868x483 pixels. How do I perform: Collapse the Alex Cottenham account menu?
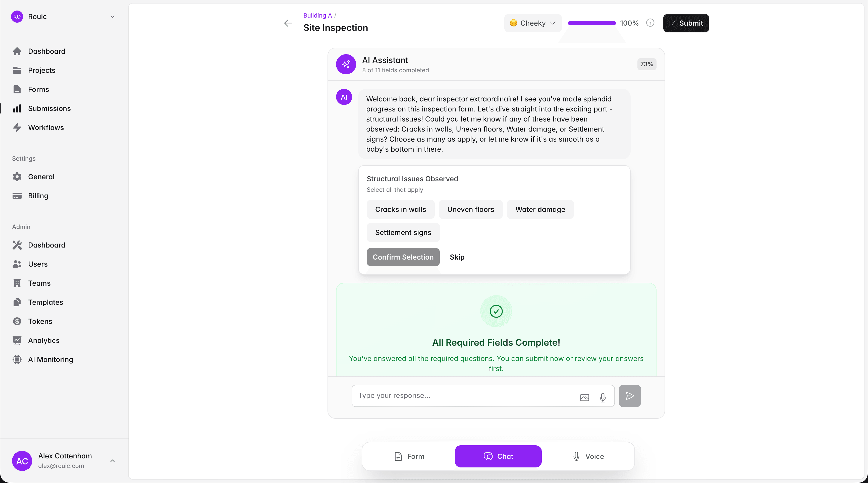113,461
